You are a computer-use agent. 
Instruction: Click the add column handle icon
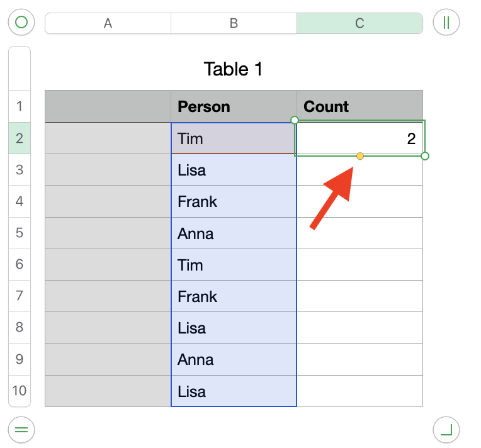click(446, 23)
